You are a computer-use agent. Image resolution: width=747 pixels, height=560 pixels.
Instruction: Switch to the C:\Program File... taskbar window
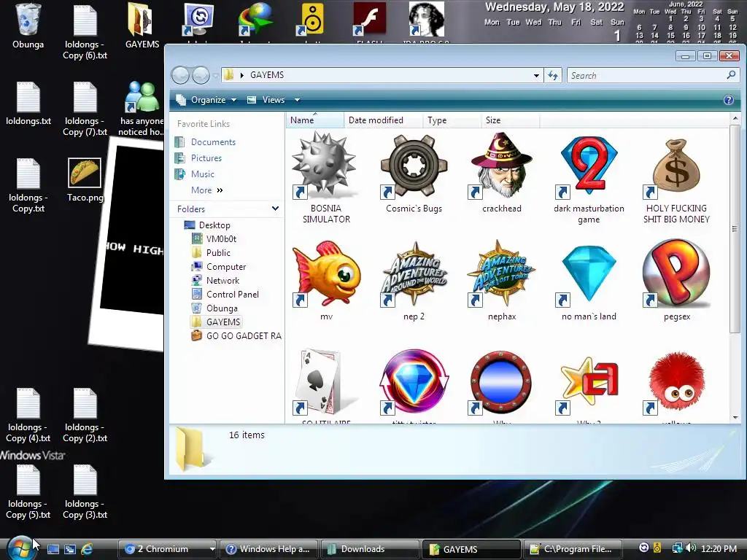pos(573,549)
